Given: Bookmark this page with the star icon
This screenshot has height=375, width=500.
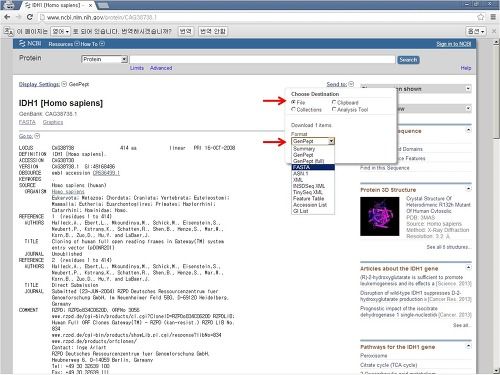Looking at the screenshot, I should (x=480, y=17).
